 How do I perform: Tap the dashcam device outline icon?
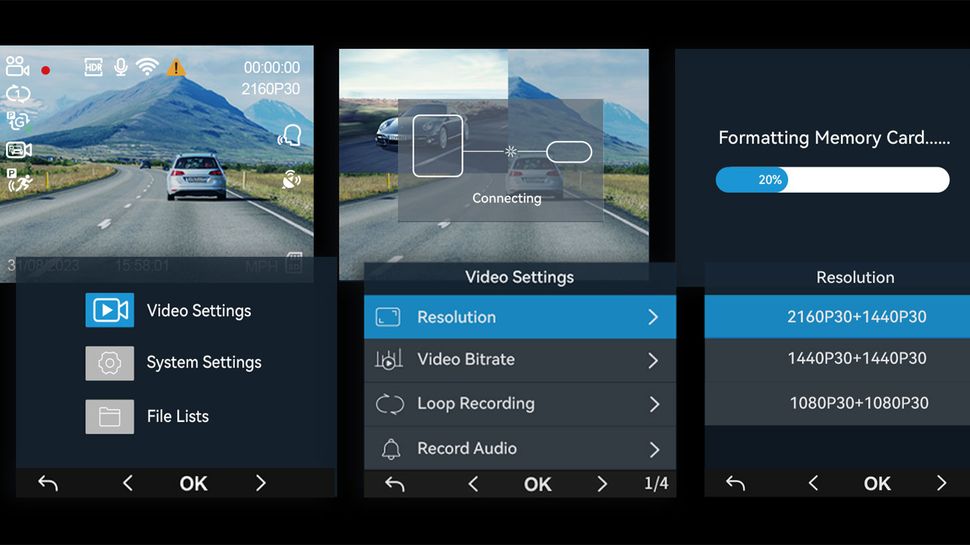[x=438, y=145]
